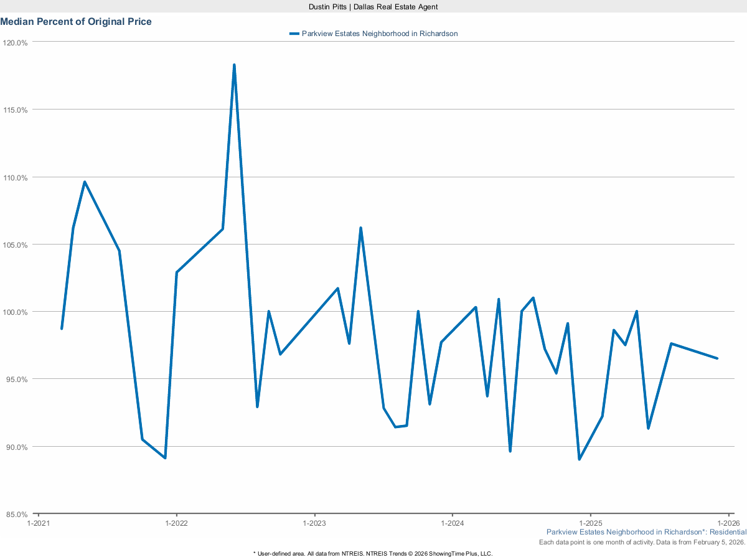The image size is (747, 560).
Task: Click the Parkview Estates legend label
Action: click(379, 34)
